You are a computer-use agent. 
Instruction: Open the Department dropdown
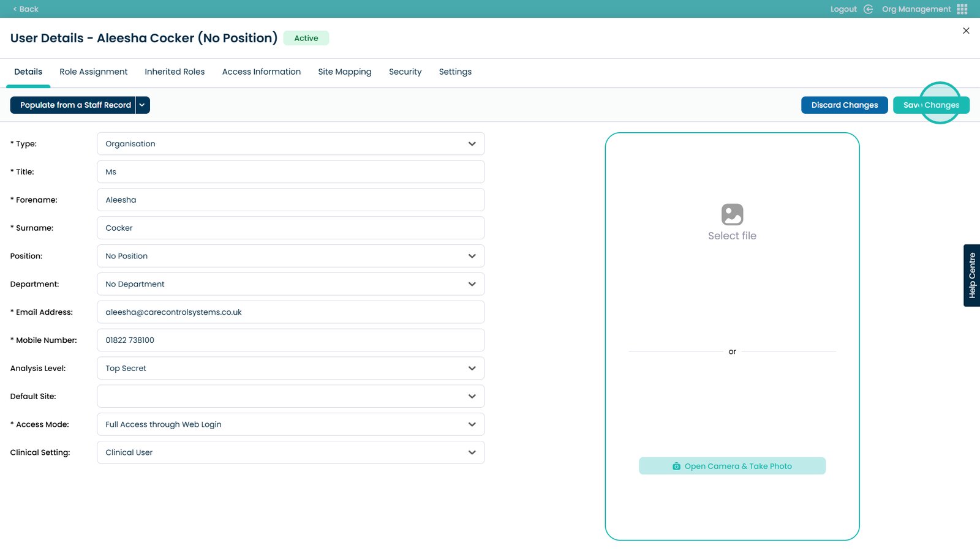(290, 284)
